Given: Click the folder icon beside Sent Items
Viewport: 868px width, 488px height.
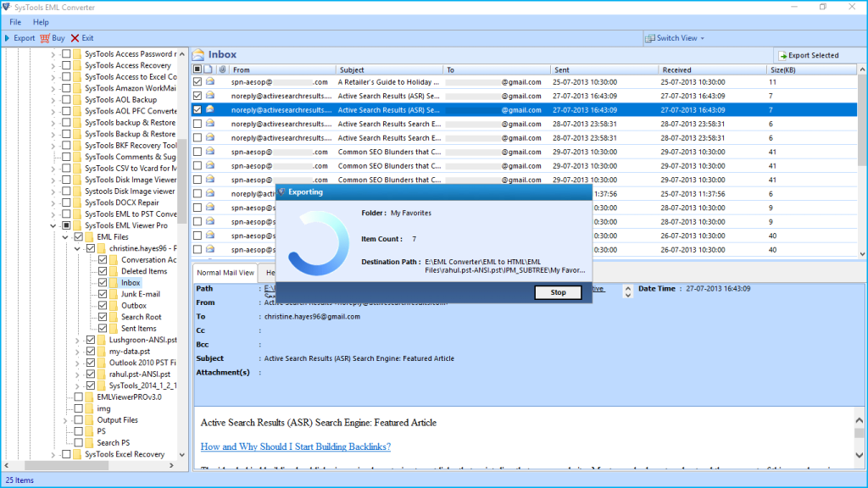Looking at the screenshot, I should pyautogui.click(x=114, y=329).
